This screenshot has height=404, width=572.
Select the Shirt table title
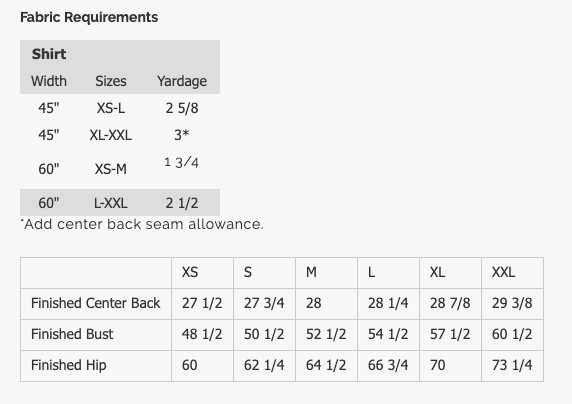tap(49, 54)
